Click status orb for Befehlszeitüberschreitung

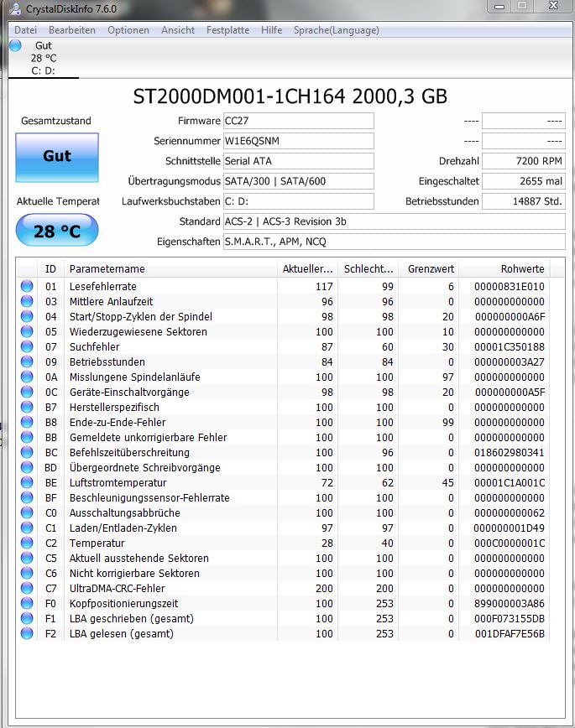[27, 452]
